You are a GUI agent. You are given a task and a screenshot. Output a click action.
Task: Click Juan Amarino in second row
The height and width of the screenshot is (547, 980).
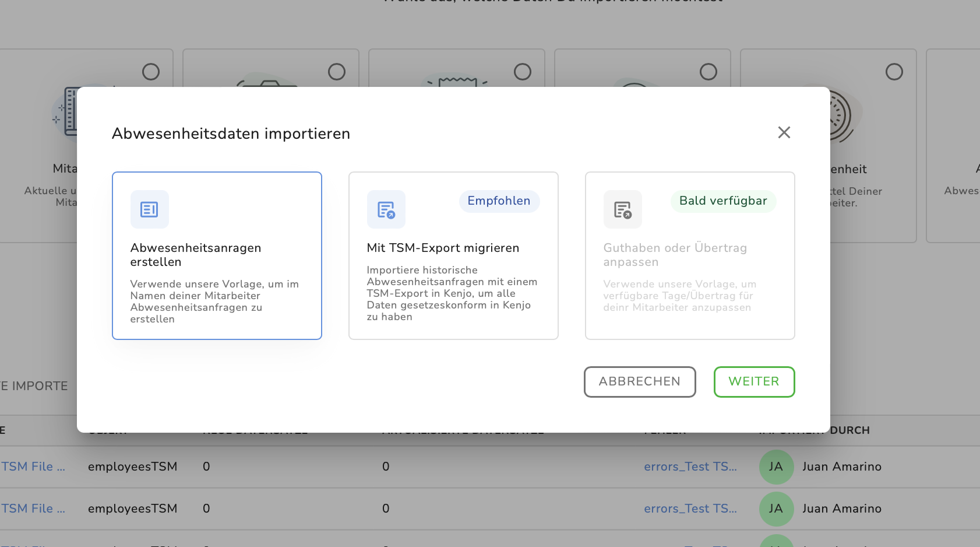coord(842,509)
